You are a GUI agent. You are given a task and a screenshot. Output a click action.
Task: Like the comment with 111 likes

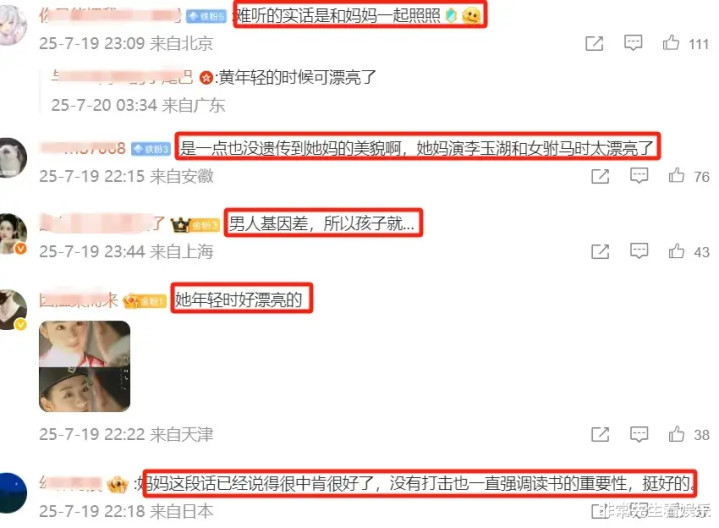click(671, 43)
